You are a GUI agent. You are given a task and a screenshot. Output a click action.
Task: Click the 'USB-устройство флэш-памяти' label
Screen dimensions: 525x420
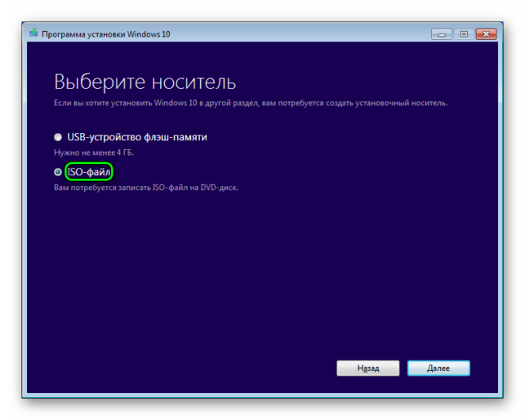[137, 137]
